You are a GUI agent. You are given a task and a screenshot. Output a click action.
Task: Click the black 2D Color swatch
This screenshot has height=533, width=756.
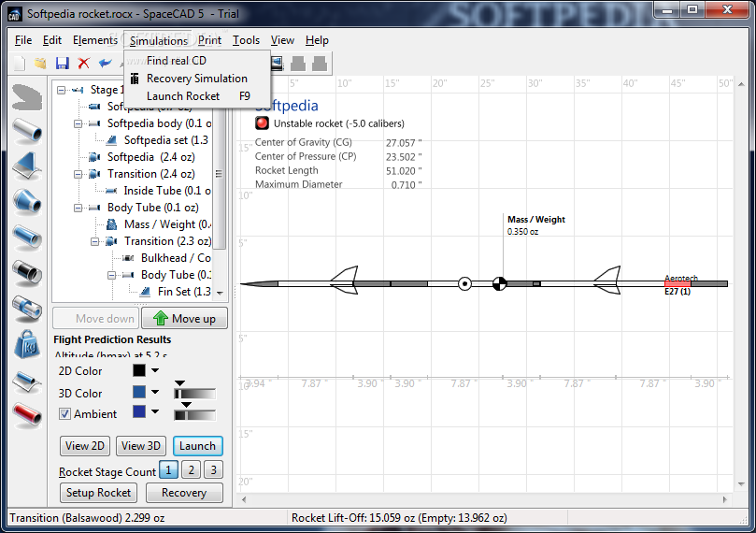tap(139, 370)
